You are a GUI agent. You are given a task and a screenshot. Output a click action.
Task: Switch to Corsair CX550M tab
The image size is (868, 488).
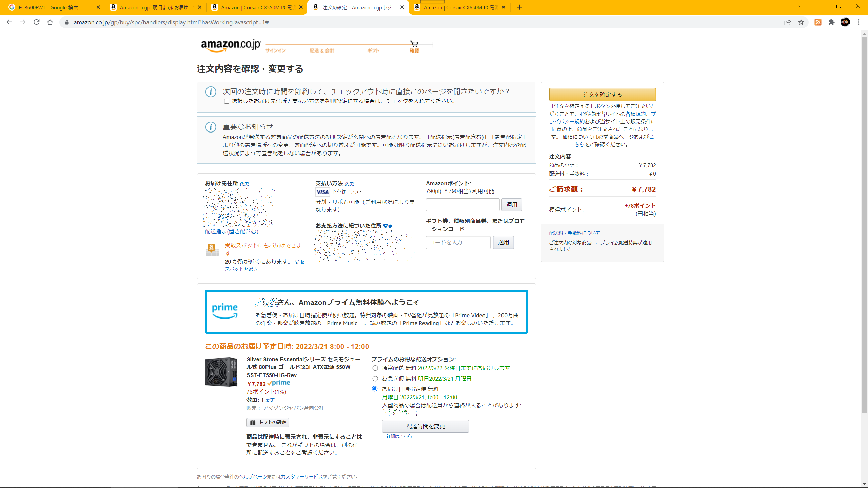click(x=257, y=7)
